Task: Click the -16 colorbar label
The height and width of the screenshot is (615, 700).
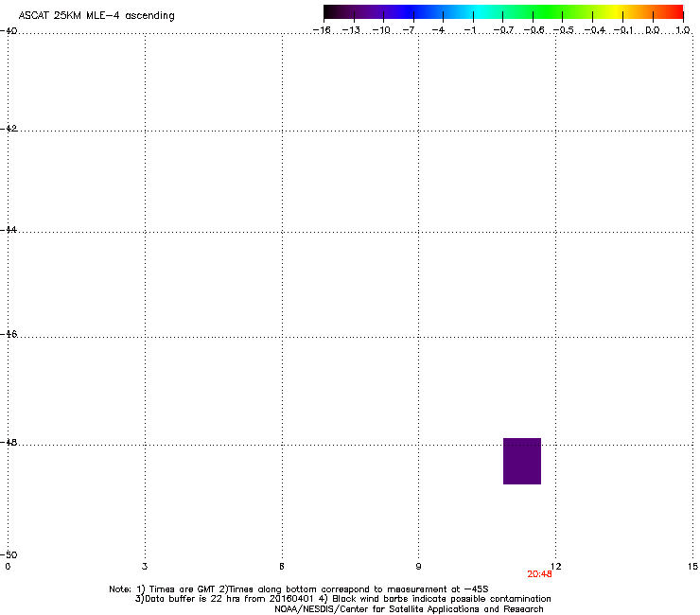Action: 322,30
